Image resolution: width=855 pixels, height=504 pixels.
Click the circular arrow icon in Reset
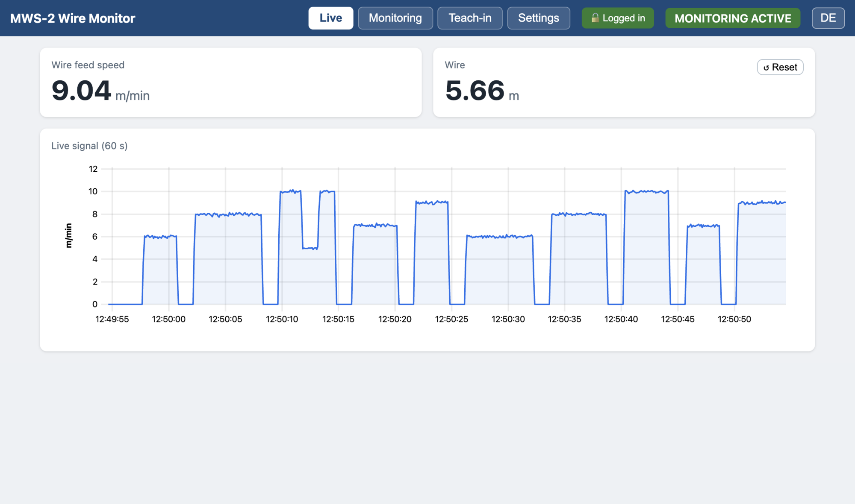tap(766, 67)
